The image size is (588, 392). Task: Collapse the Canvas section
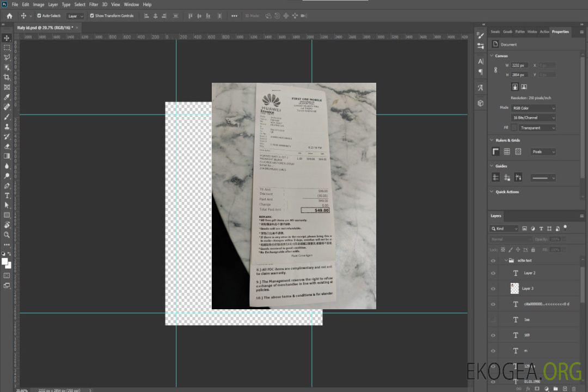point(492,56)
